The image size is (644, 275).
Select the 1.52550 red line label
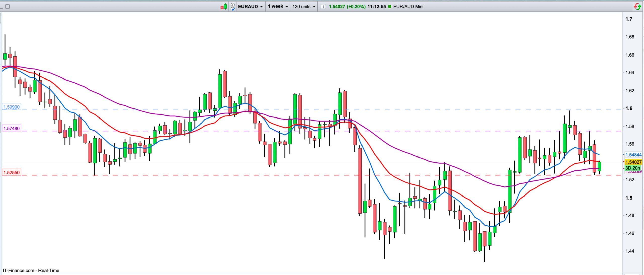point(11,173)
